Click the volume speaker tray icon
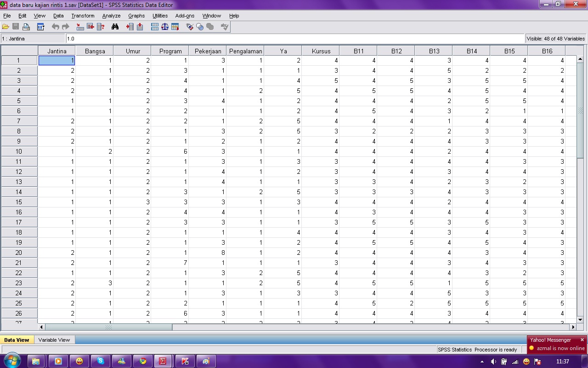The image size is (588, 368). click(493, 362)
